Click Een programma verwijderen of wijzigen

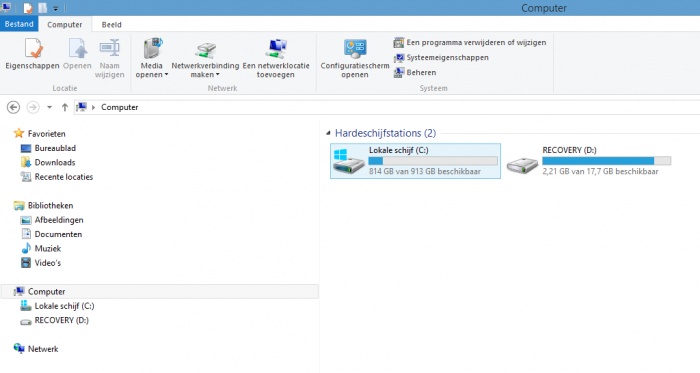(x=470, y=42)
